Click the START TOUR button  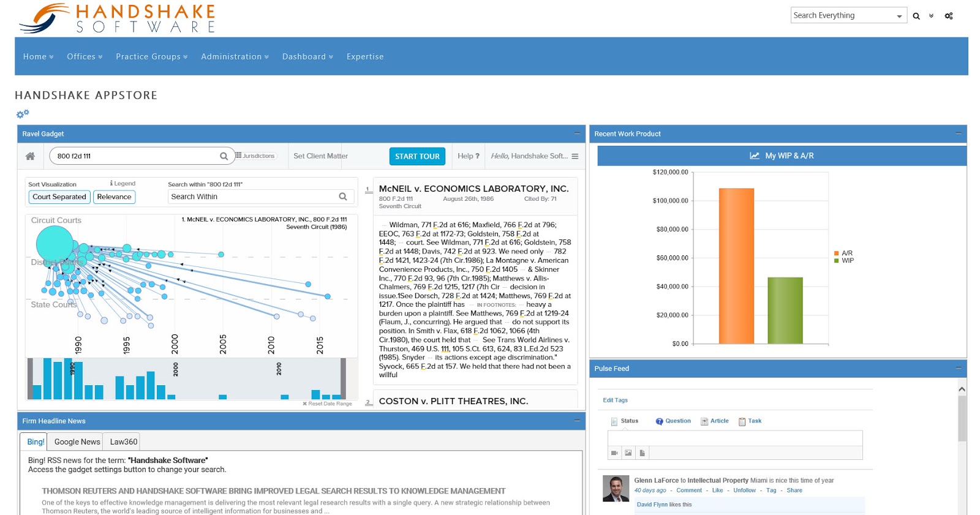point(417,156)
